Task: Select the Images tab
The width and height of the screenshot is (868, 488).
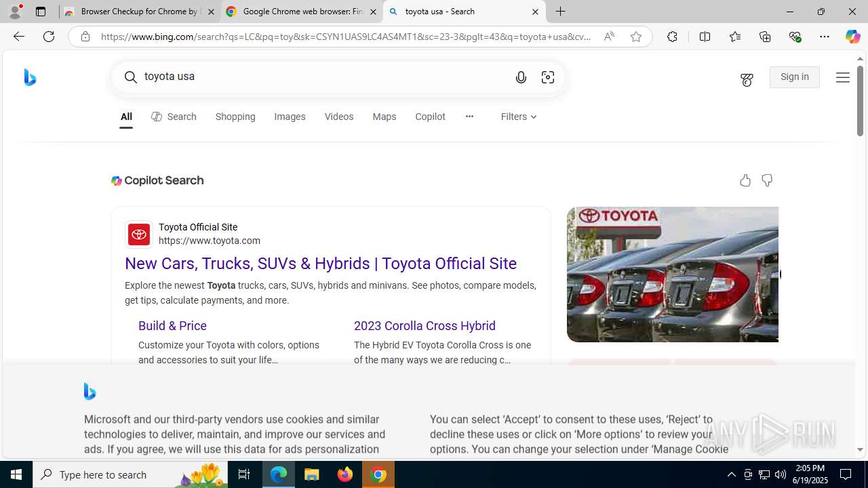Action: pyautogui.click(x=290, y=117)
